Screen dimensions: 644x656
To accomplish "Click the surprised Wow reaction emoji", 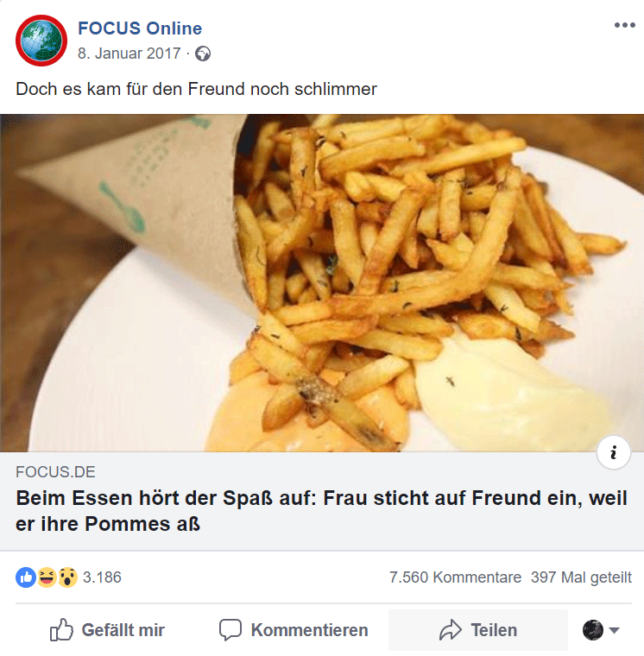I will [x=67, y=577].
